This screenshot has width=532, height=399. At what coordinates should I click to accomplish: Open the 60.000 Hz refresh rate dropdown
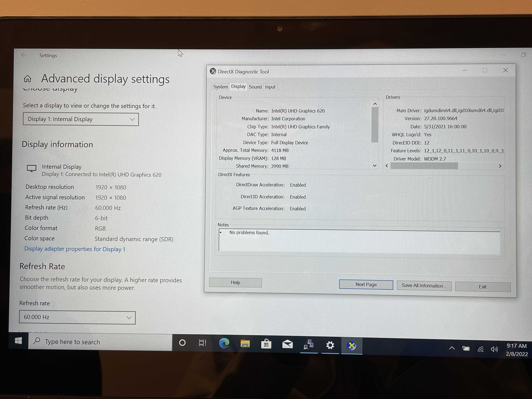click(x=77, y=317)
